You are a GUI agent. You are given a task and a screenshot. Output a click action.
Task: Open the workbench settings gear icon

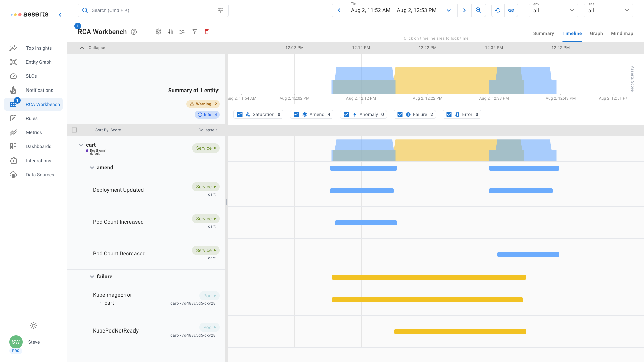click(x=158, y=32)
